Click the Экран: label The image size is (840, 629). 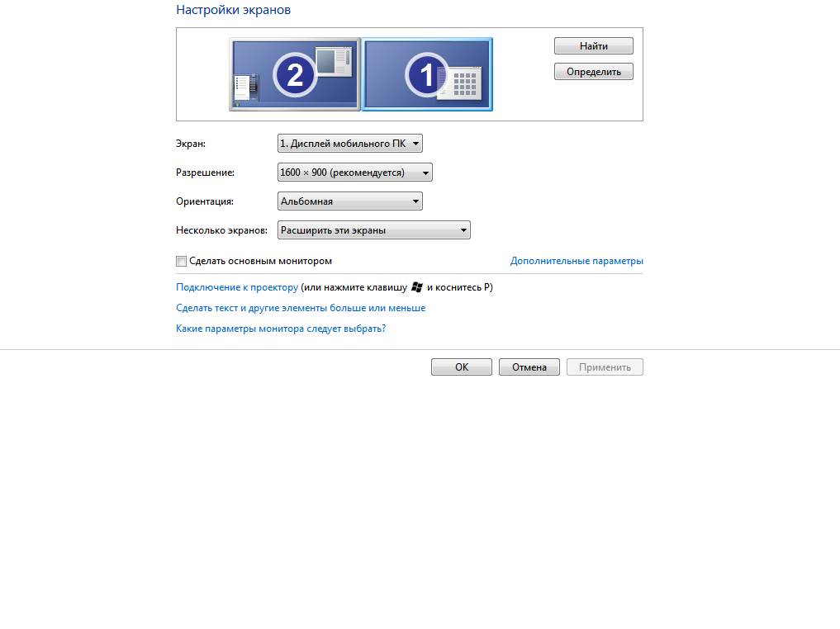191,144
